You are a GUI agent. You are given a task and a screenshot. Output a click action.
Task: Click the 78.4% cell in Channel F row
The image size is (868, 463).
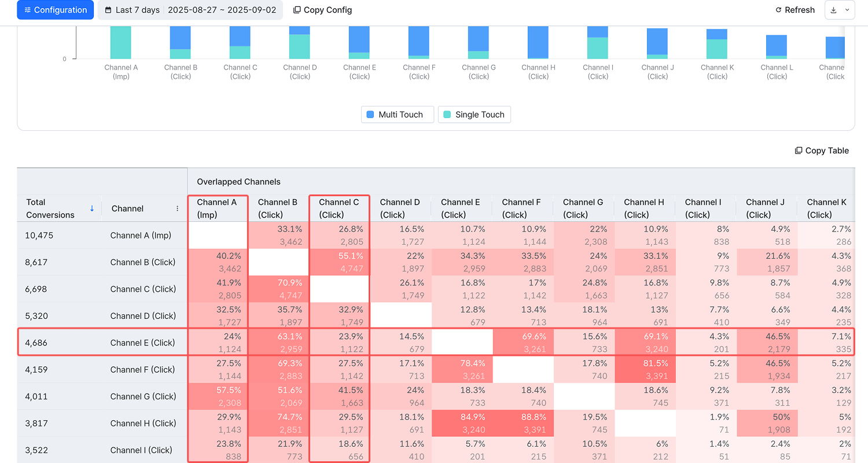[x=462, y=369]
